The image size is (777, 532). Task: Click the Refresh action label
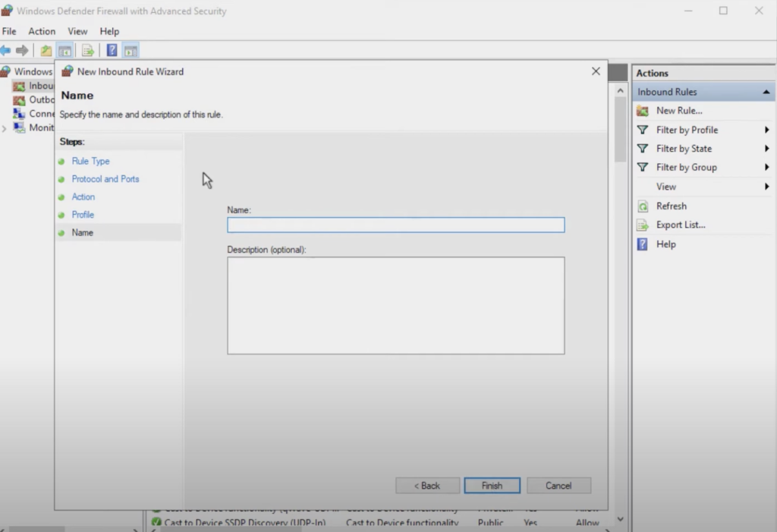[672, 206]
